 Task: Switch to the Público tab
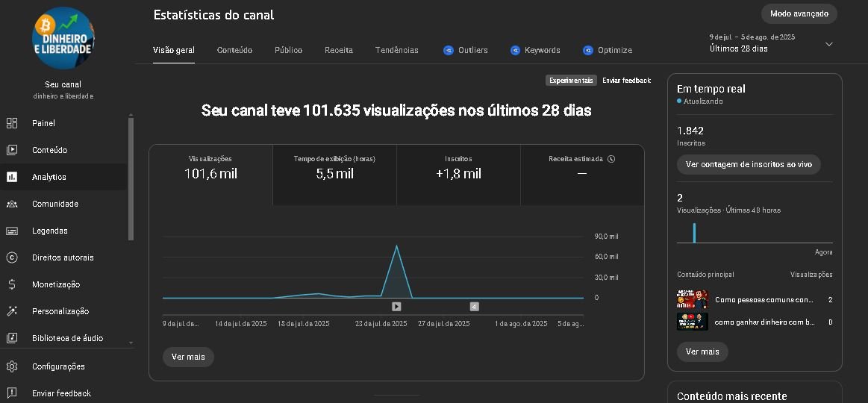coord(288,51)
